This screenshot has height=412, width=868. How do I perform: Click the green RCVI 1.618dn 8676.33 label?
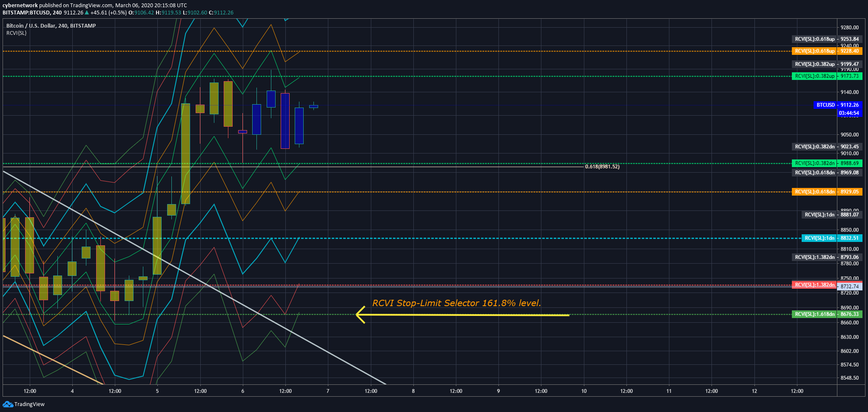point(827,314)
